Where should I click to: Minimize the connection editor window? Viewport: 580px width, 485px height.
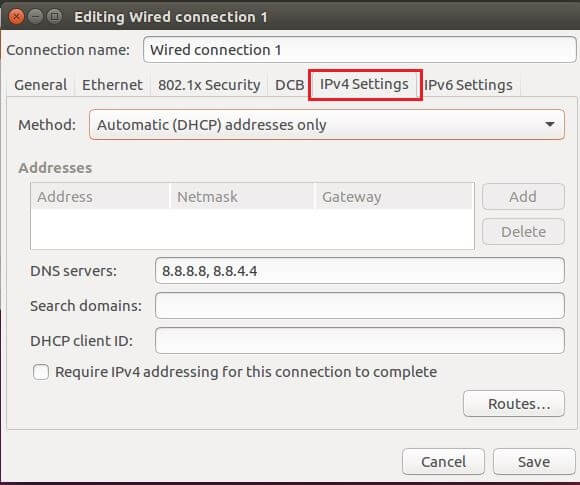tap(36, 17)
